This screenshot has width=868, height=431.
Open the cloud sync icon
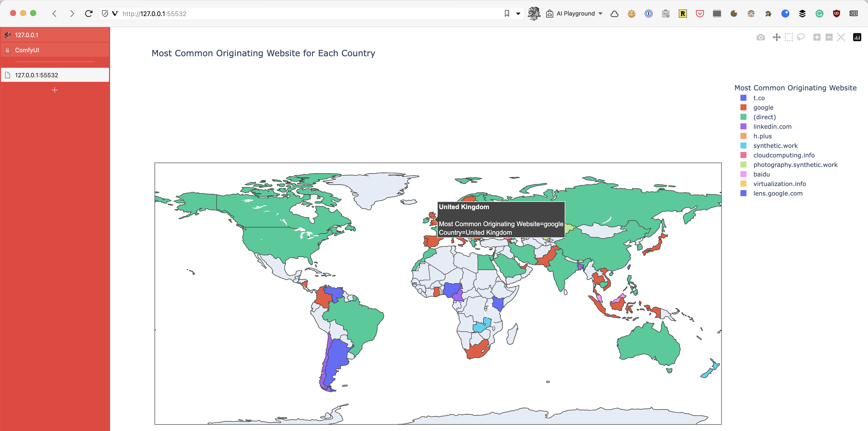tap(614, 14)
